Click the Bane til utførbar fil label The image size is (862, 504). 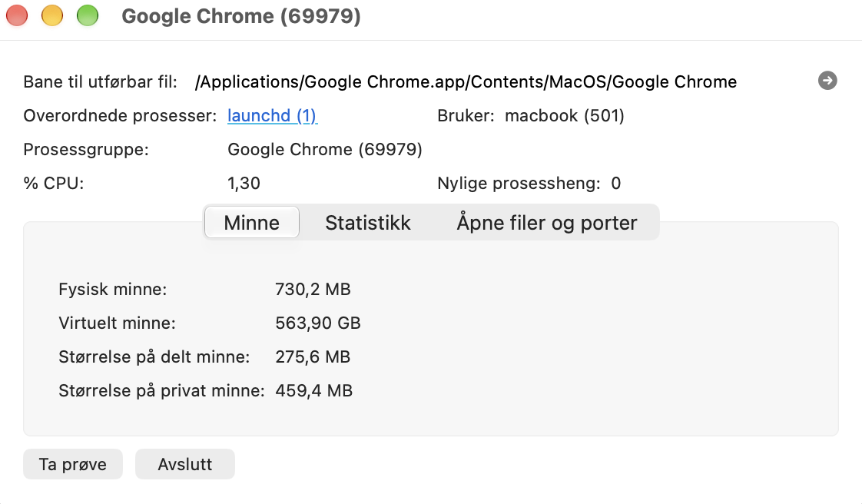pos(100,82)
